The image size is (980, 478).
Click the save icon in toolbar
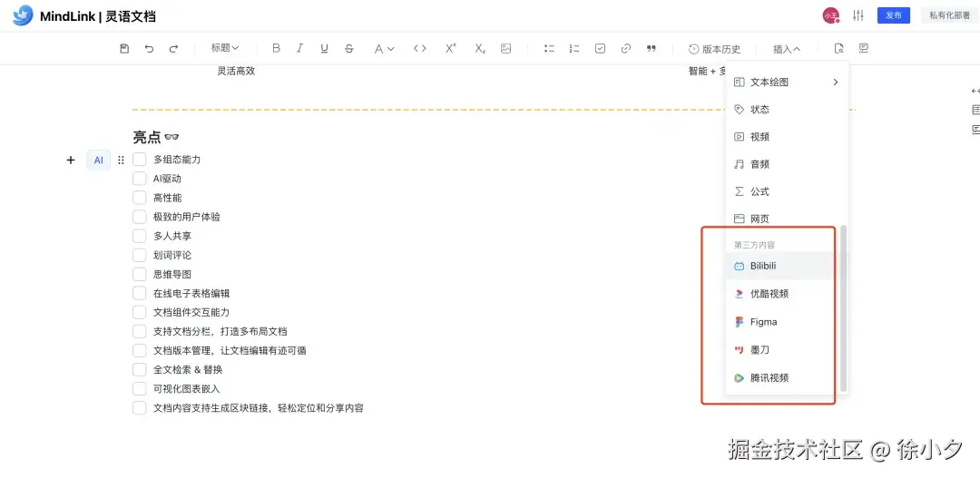click(x=124, y=49)
